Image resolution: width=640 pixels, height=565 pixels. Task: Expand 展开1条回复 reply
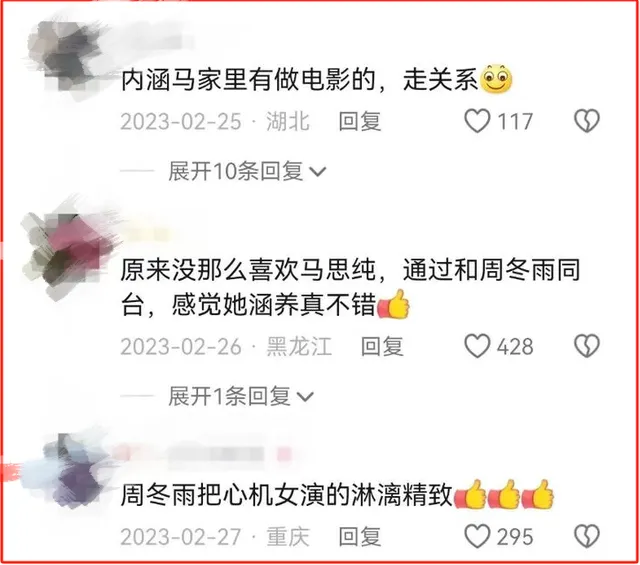tap(241, 396)
